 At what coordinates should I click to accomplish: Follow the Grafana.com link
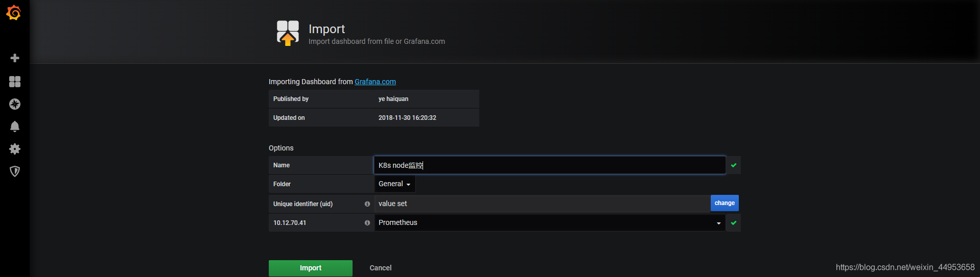[x=375, y=82]
